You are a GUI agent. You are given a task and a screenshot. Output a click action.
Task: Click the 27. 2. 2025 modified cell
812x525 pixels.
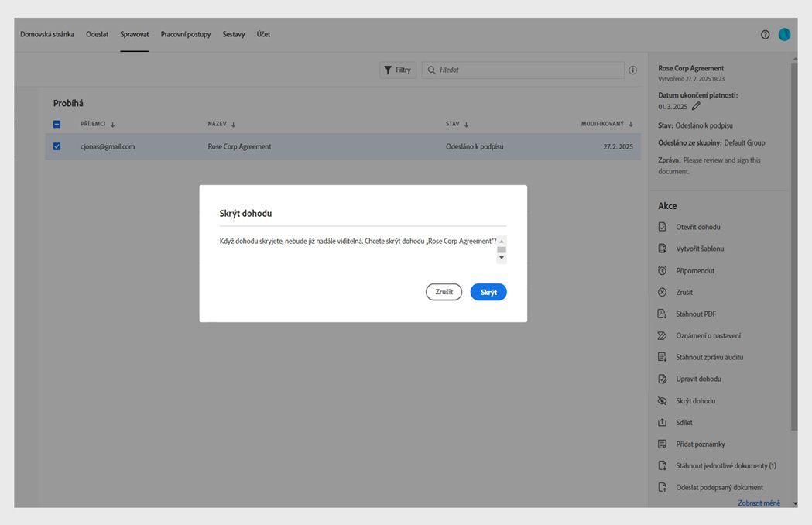pos(618,146)
